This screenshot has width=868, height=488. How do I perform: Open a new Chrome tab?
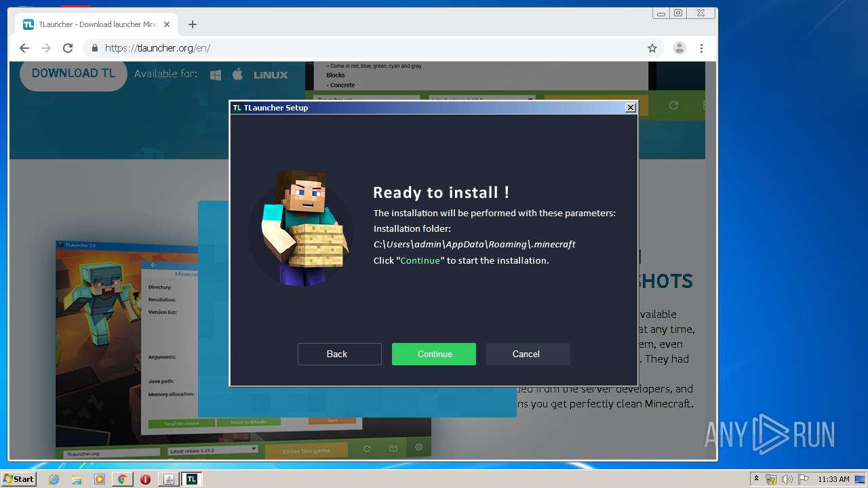(x=193, y=24)
